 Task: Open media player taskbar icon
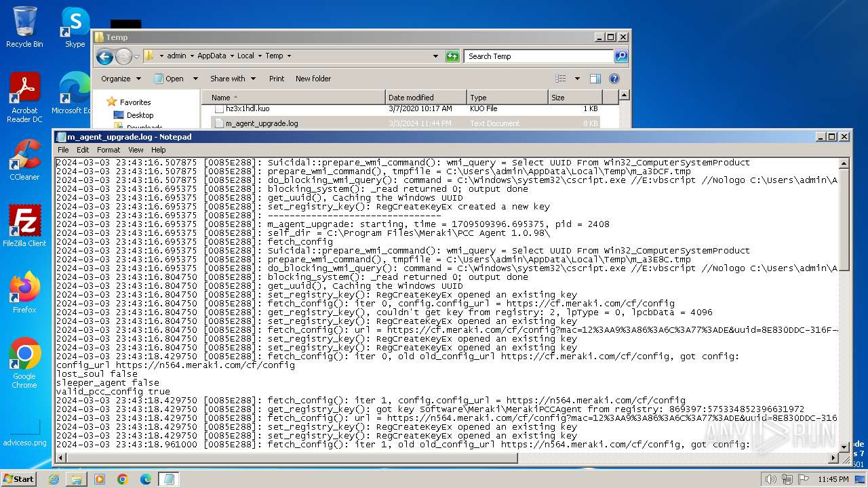click(x=100, y=479)
